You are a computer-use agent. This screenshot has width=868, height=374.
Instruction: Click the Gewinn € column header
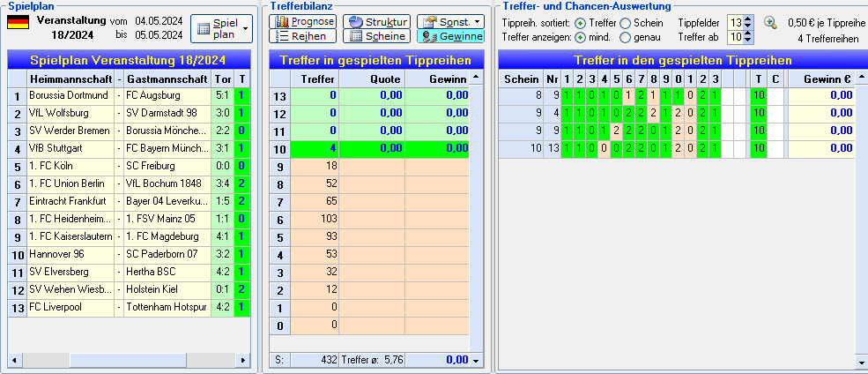[x=822, y=79]
